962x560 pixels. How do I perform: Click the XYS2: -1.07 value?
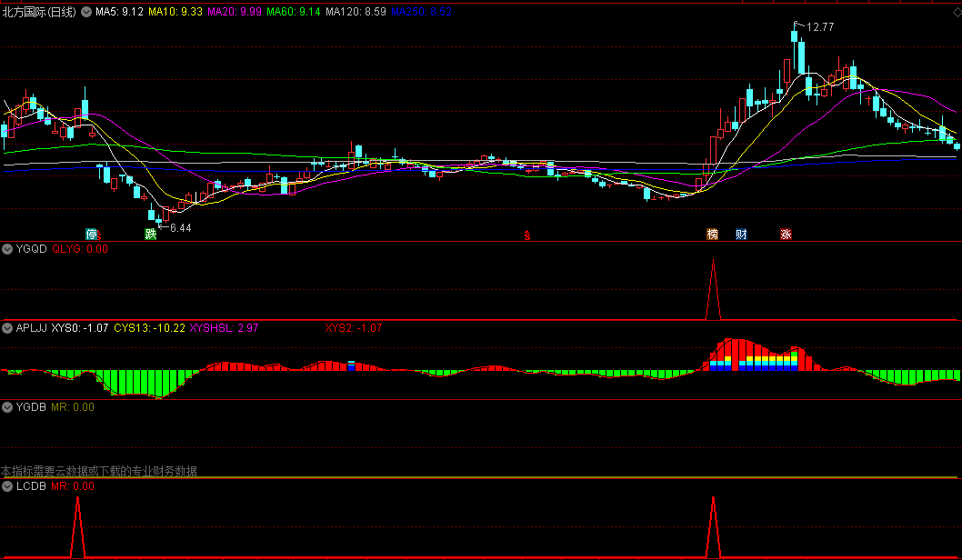click(354, 328)
